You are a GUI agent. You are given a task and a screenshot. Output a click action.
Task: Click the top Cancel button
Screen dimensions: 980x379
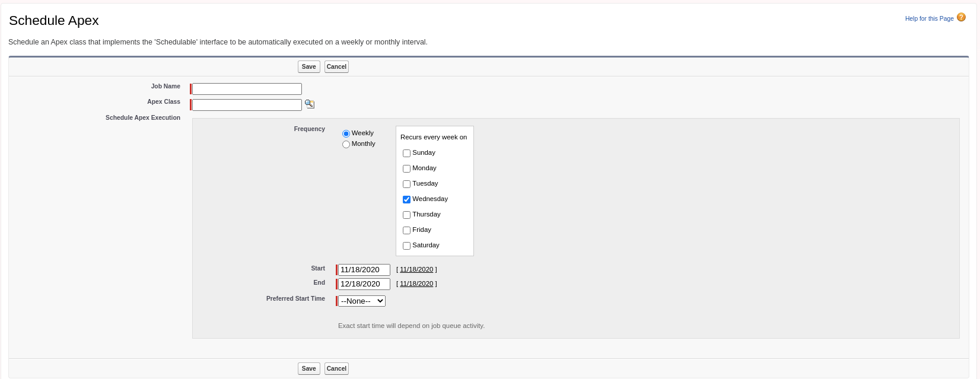click(336, 67)
